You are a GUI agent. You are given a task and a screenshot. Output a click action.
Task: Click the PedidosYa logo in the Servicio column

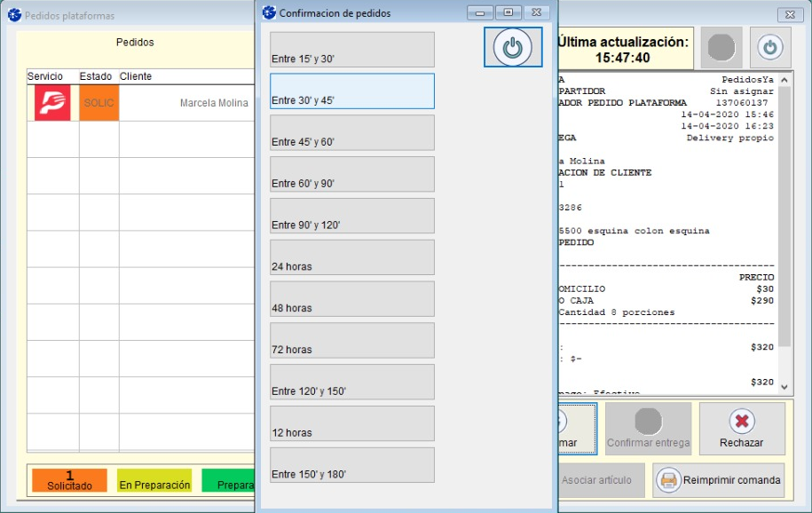point(52,103)
